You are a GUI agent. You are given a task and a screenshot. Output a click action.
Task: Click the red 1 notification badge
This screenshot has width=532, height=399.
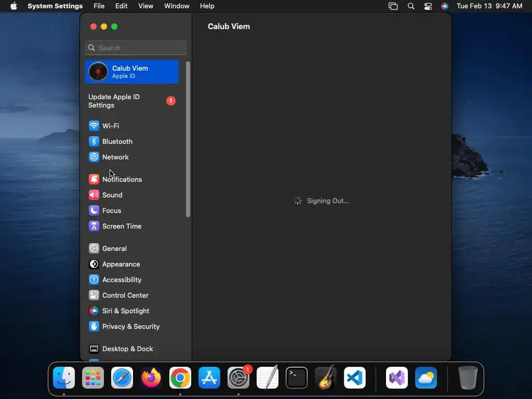coord(170,101)
